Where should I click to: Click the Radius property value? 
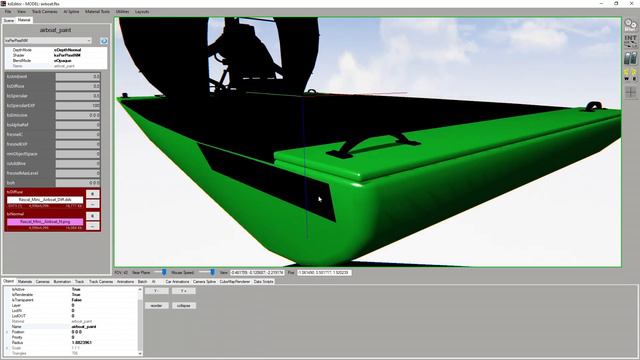[x=82, y=343]
